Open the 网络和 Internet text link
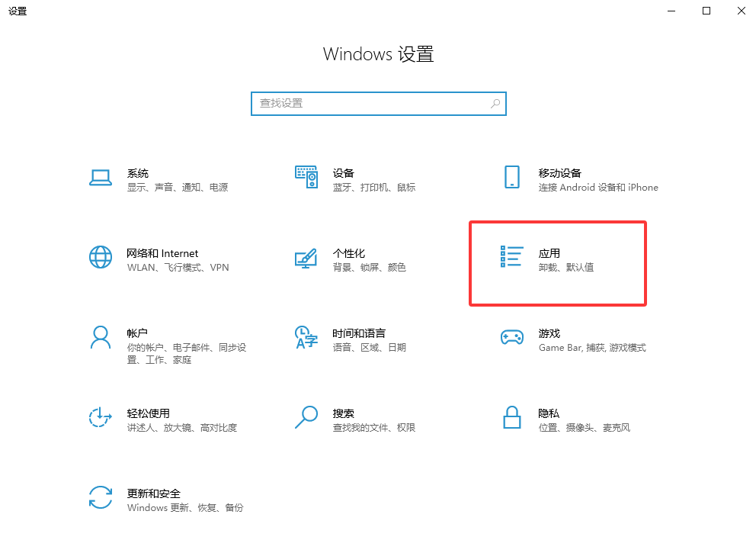Image resolution: width=756 pixels, height=540 pixels. coord(162,253)
